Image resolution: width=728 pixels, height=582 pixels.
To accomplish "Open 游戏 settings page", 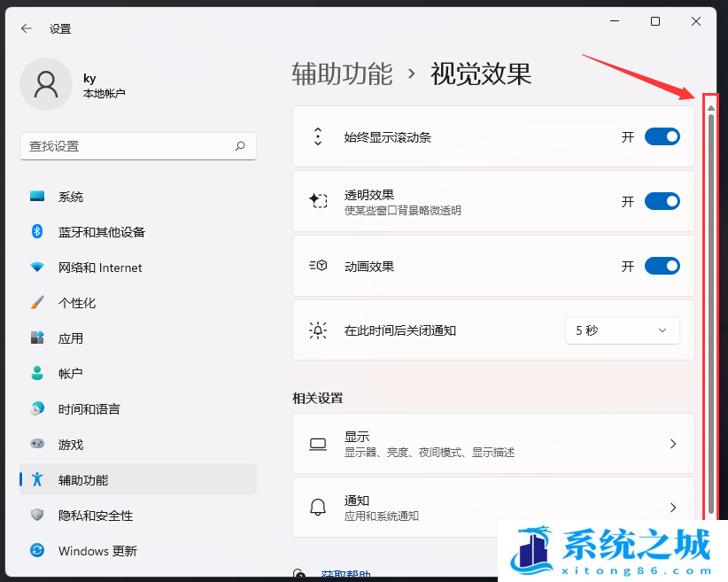I will 70,445.
